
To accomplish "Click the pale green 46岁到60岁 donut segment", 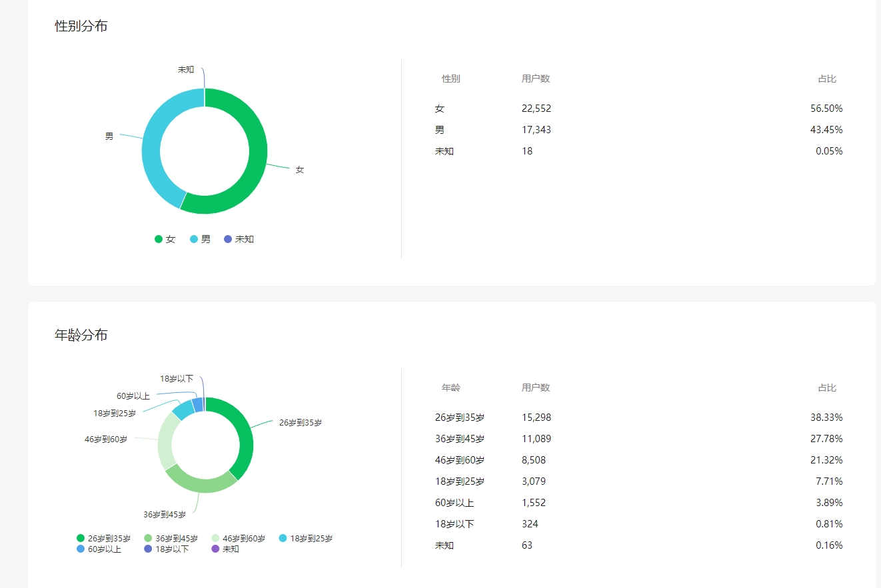I will pyautogui.click(x=167, y=441).
